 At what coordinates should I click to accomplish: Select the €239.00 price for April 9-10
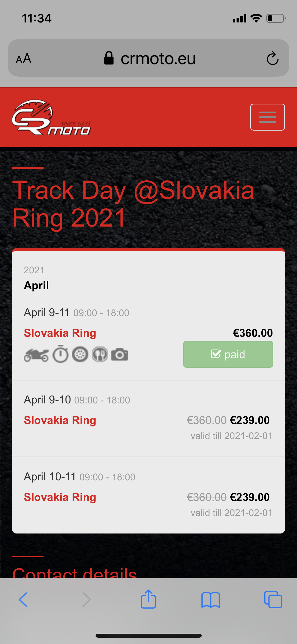[x=249, y=420]
